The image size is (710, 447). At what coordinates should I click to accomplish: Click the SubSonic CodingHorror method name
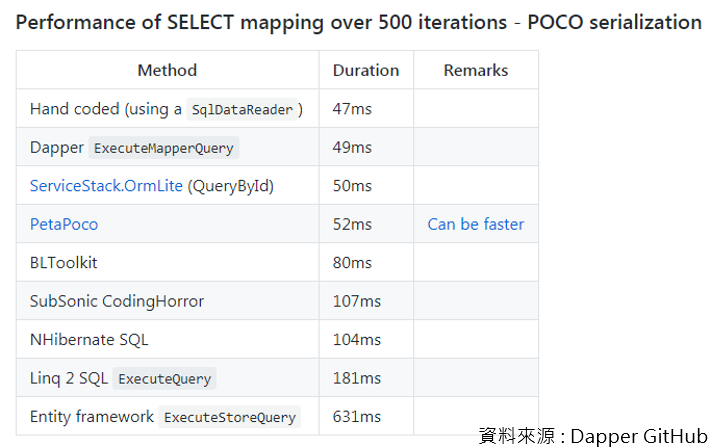coord(117,301)
